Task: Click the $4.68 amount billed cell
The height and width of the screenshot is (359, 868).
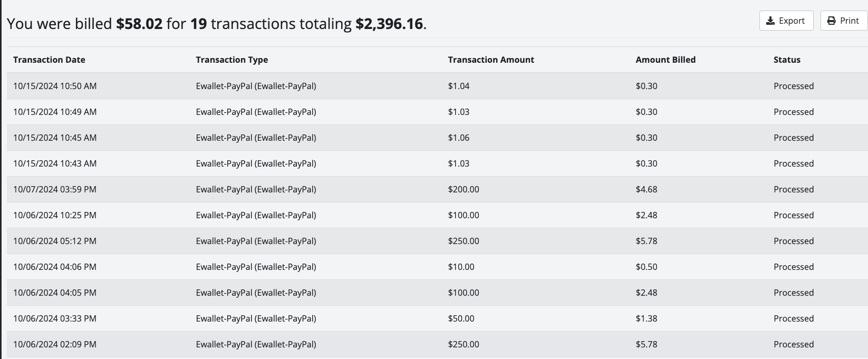Action: pyautogui.click(x=647, y=189)
